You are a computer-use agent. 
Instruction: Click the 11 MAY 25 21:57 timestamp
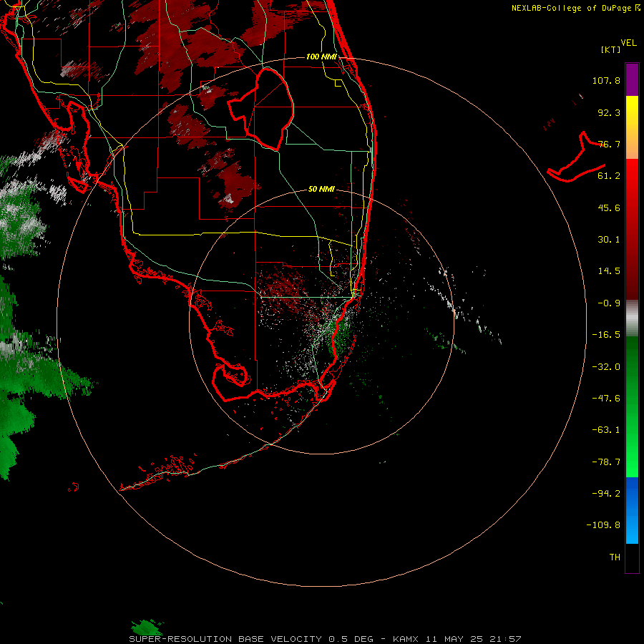473,639
